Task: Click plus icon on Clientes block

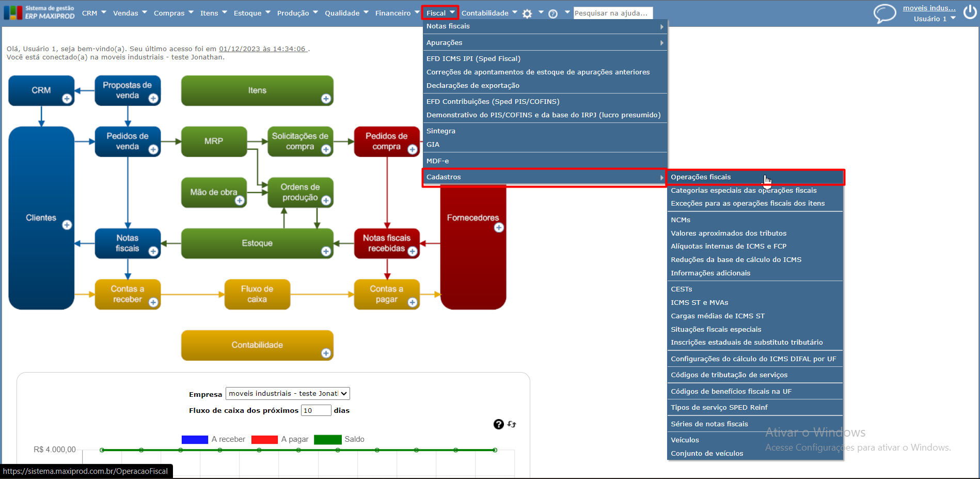Action: 67,225
